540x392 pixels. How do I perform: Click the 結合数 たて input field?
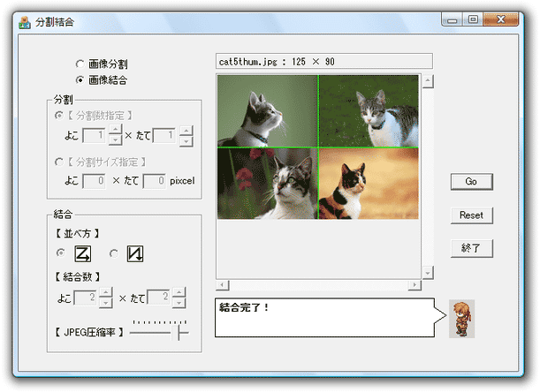click(x=158, y=298)
